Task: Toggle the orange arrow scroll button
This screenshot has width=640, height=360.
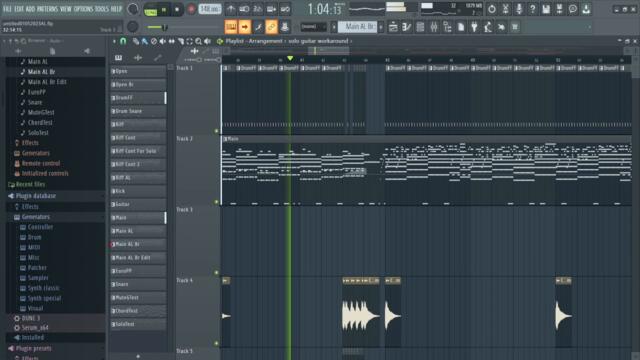Action: [244, 27]
